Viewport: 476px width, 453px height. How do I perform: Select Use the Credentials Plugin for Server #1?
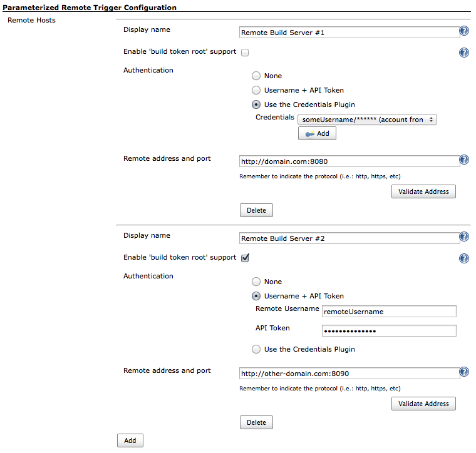click(256, 104)
